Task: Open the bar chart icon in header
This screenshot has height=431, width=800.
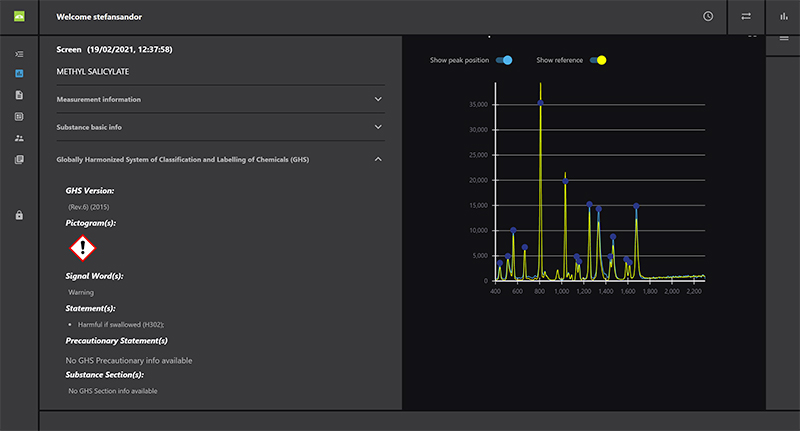Action: point(782,17)
